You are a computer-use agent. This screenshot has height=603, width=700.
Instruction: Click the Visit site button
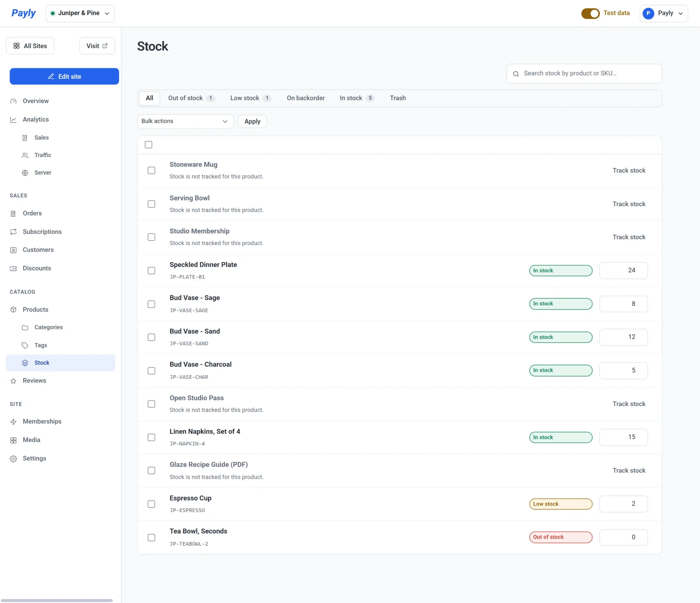click(97, 46)
